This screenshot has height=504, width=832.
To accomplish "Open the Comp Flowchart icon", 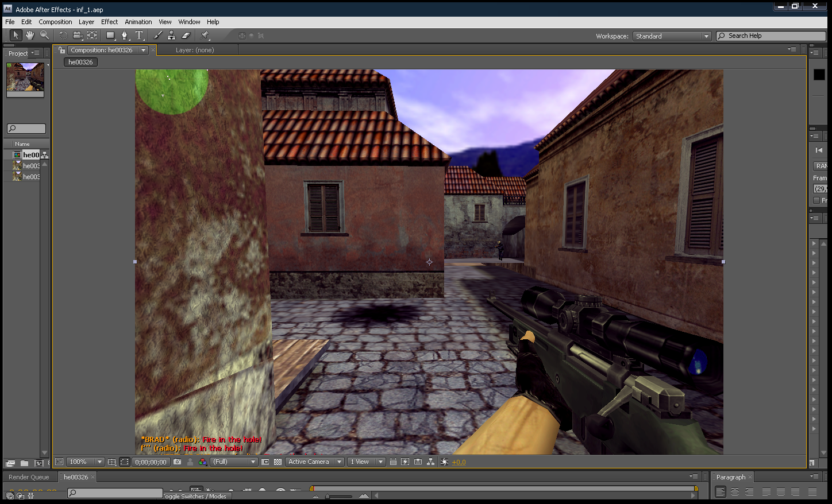I will pyautogui.click(x=430, y=462).
